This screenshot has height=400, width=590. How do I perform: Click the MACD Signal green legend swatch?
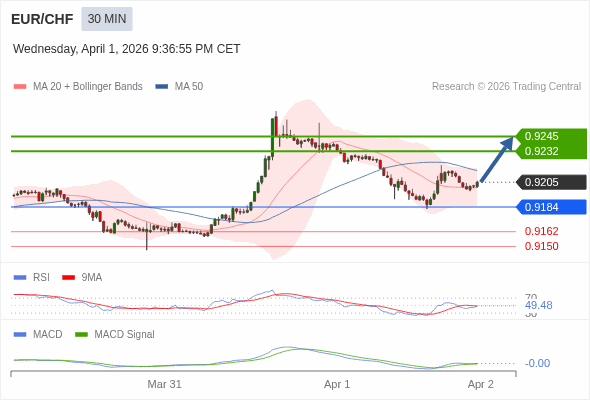(81, 335)
